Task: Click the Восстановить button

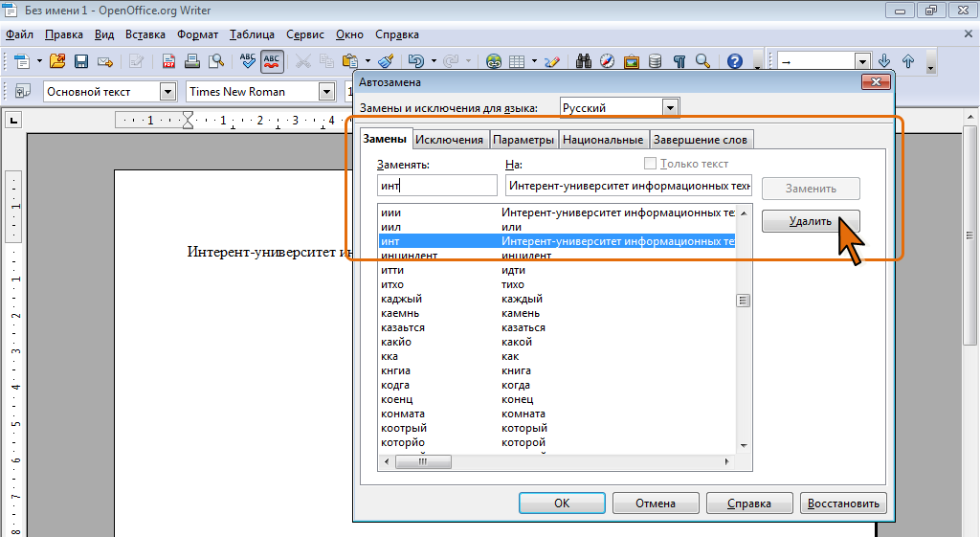Action: point(844,503)
